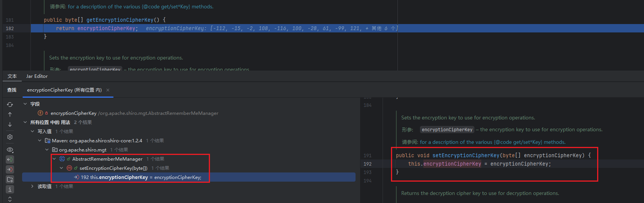Toggle the show read access filter
Image resolution: width=644 pixels, height=203 pixels.
[10, 159]
